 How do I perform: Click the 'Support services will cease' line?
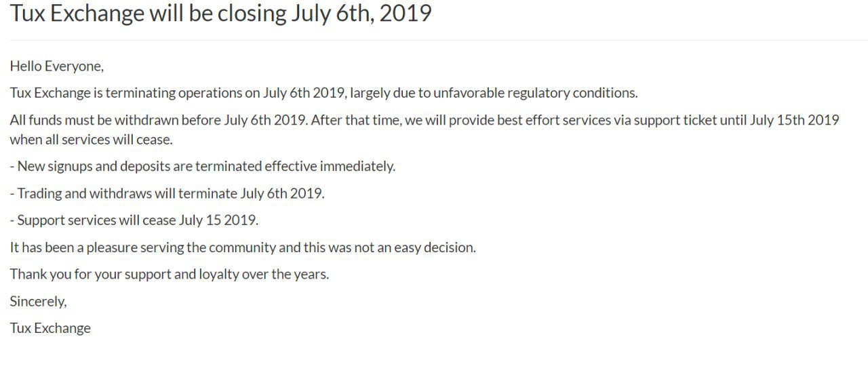tap(134, 220)
